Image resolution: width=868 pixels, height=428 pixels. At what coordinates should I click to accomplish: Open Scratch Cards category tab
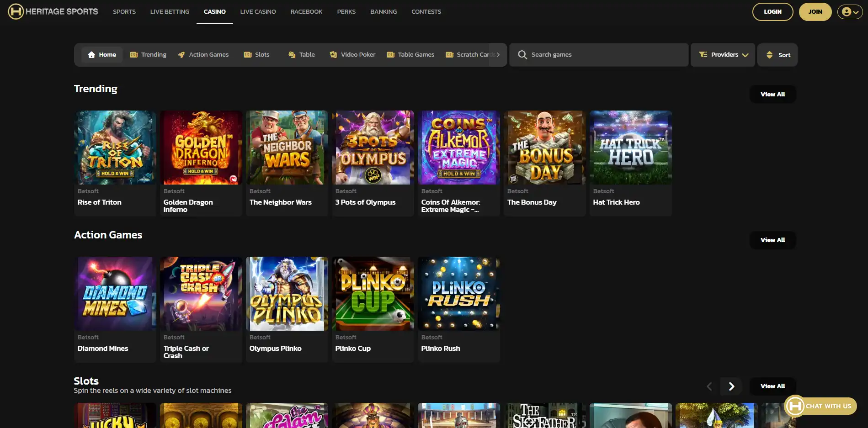pyautogui.click(x=470, y=55)
